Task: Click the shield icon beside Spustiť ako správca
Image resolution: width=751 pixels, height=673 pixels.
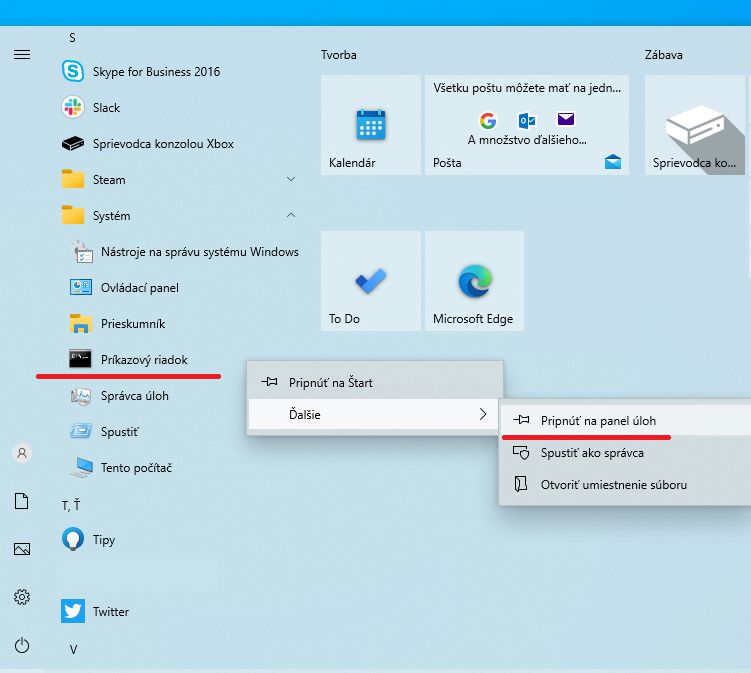Action: coord(521,452)
